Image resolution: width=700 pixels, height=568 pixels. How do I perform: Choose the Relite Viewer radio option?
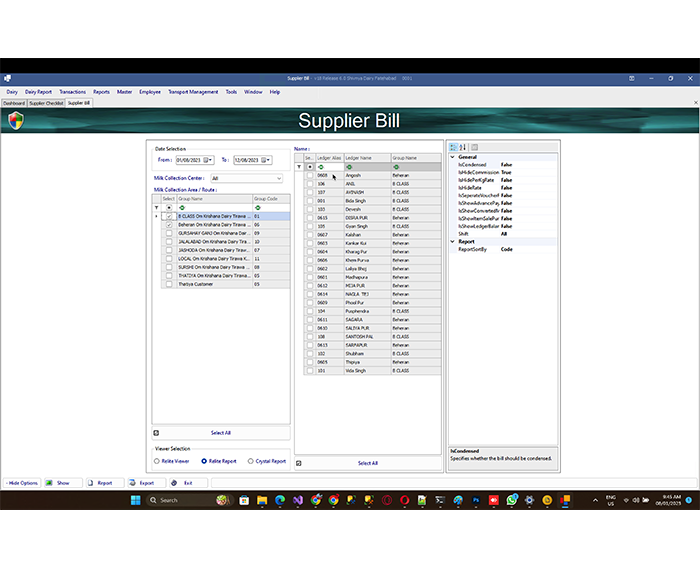(156, 462)
